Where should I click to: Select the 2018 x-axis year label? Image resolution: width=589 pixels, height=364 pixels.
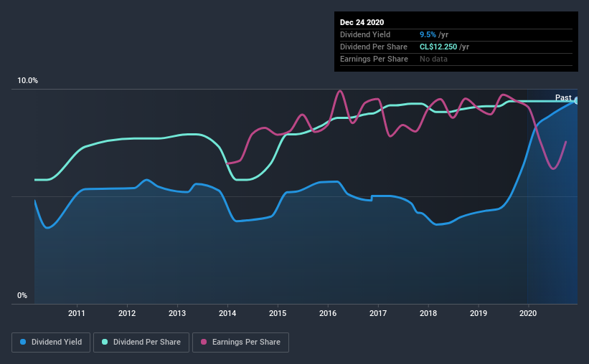pos(428,313)
